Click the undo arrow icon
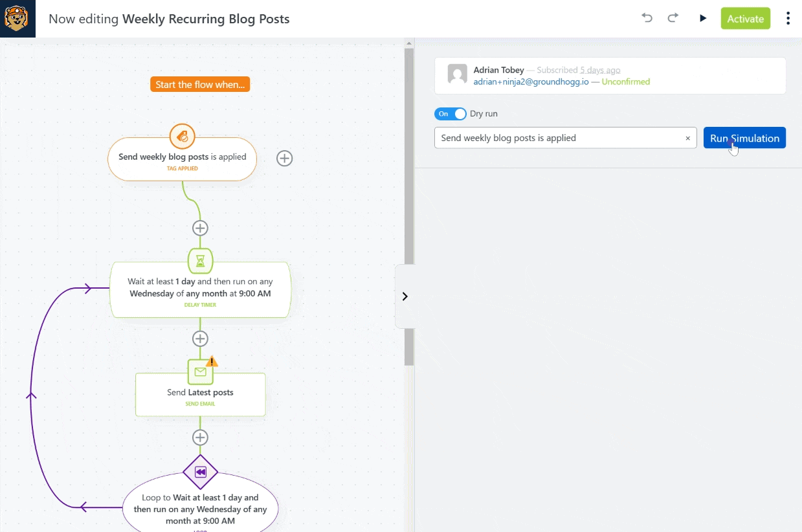The height and width of the screenshot is (532, 802). point(647,18)
